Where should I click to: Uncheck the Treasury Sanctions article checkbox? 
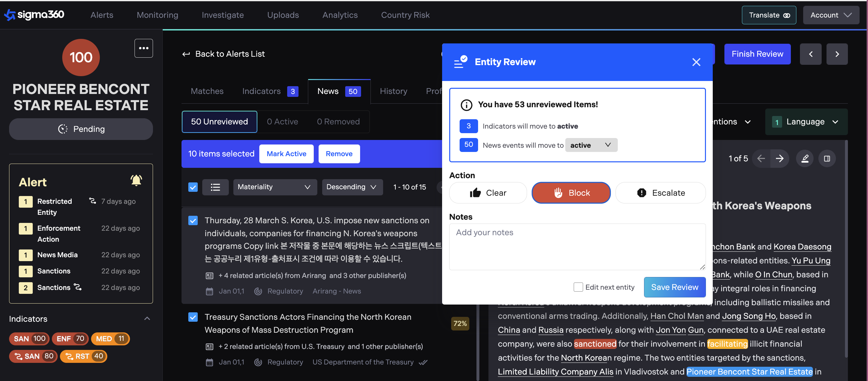[193, 317]
